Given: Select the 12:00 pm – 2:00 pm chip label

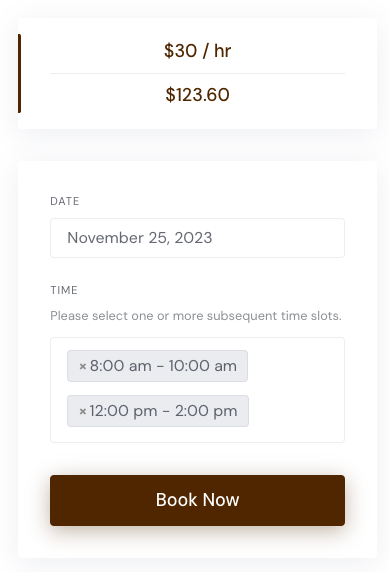Looking at the screenshot, I should 163,411.
